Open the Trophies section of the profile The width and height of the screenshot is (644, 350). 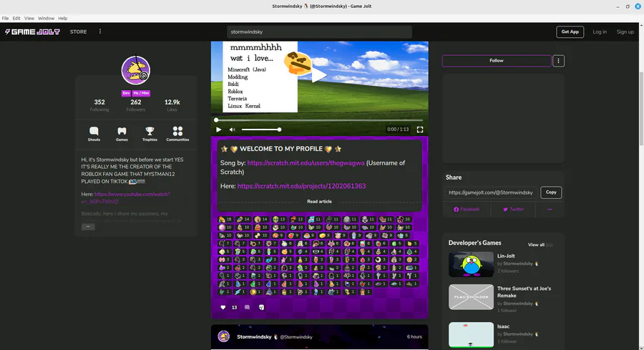click(x=150, y=134)
